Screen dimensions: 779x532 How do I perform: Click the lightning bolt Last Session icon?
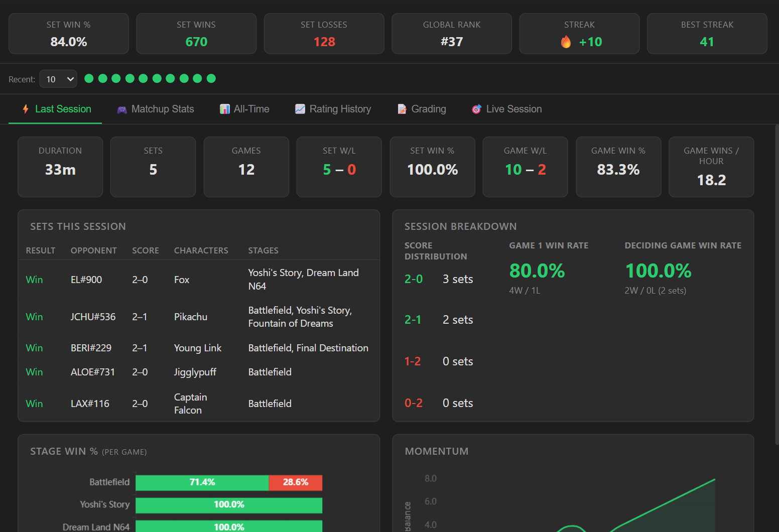point(26,109)
